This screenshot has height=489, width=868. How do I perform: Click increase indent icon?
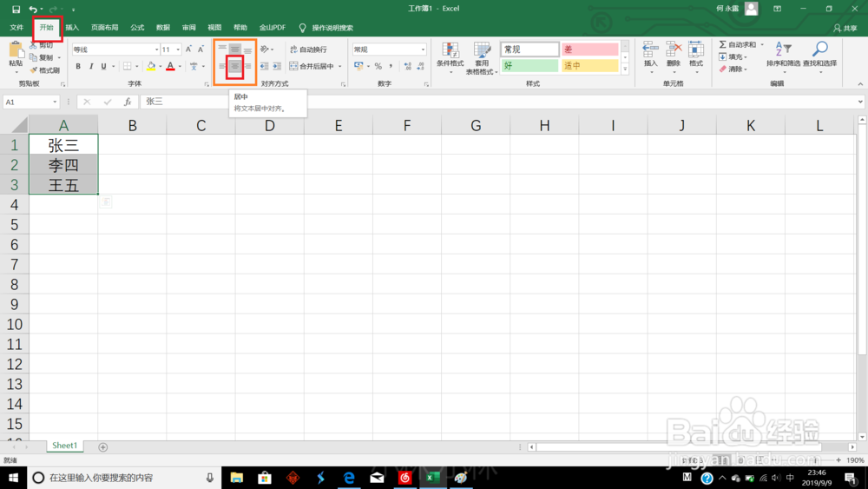point(277,67)
